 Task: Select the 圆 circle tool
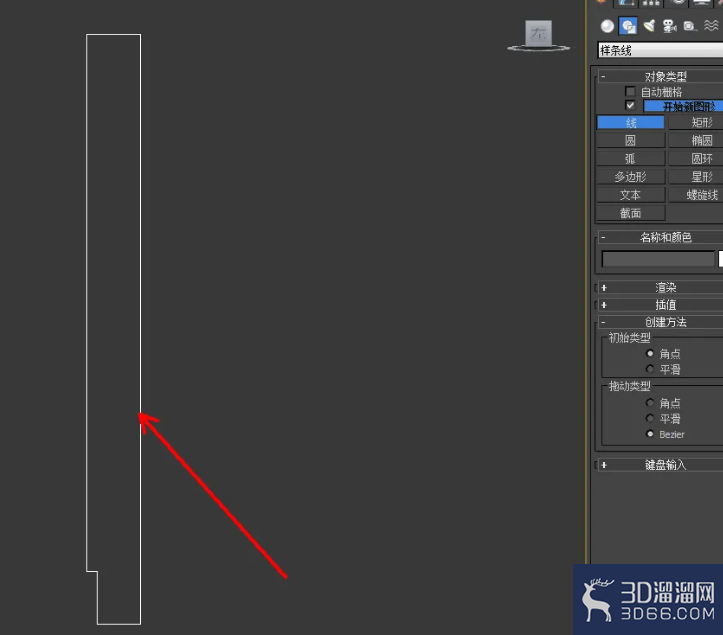coord(631,141)
